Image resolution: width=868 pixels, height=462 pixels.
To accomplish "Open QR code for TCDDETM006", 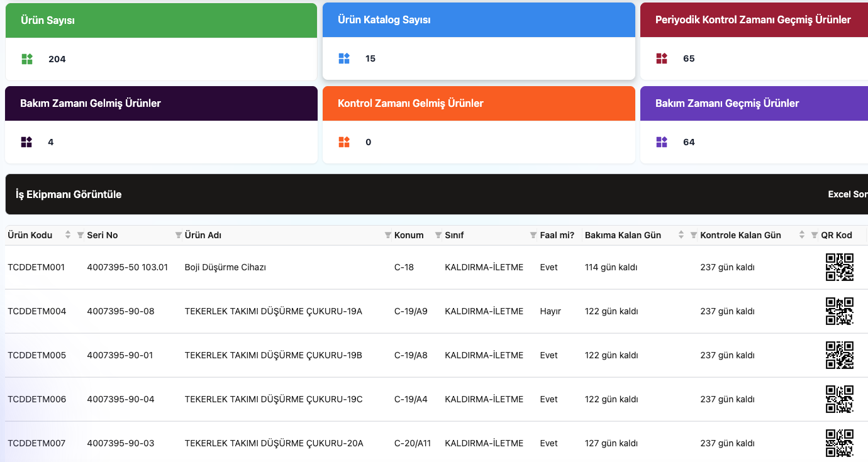I will [x=840, y=399].
